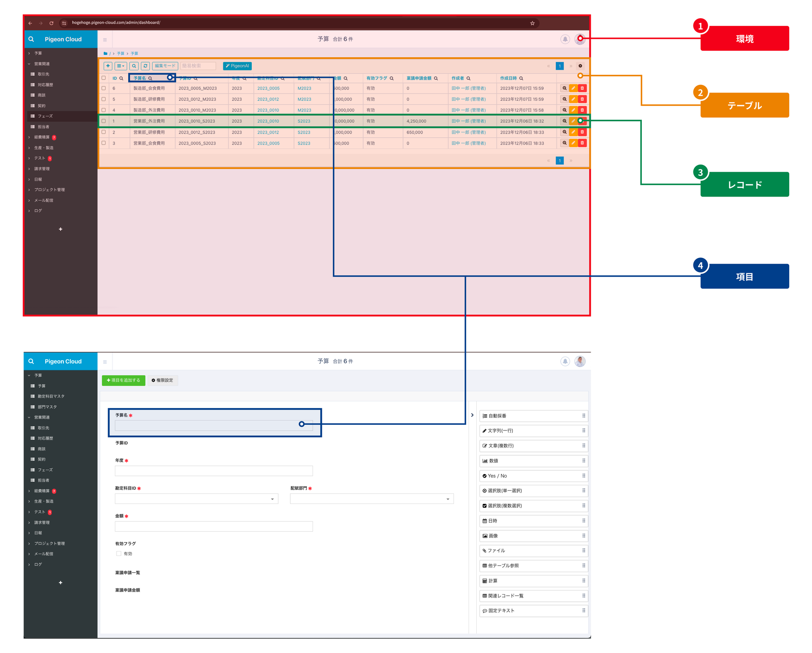
Task: Edit record ID 5 with the pencil icon
Action: [x=573, y=99]
